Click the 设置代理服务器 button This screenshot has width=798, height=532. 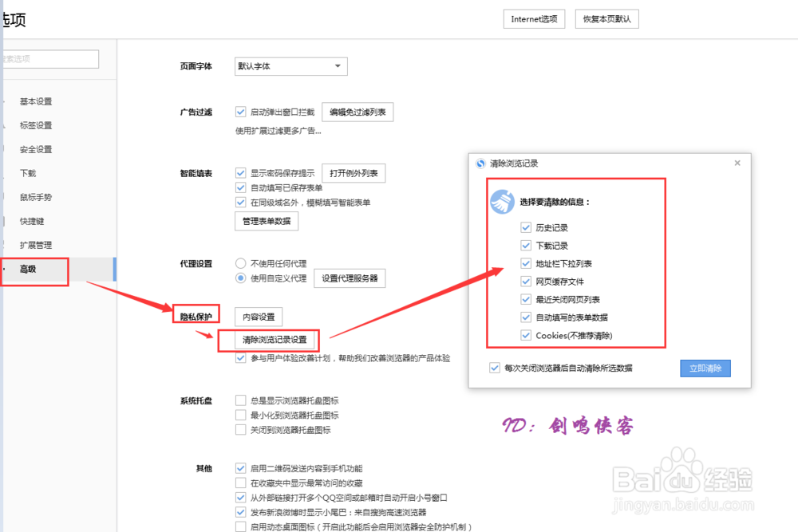pyautogui.click(x=350, y=278)
